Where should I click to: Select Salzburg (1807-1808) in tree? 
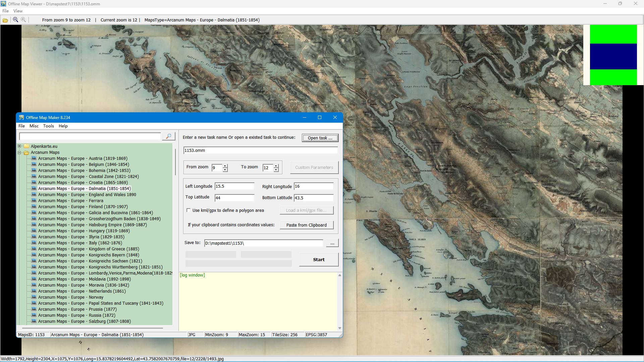84,321
